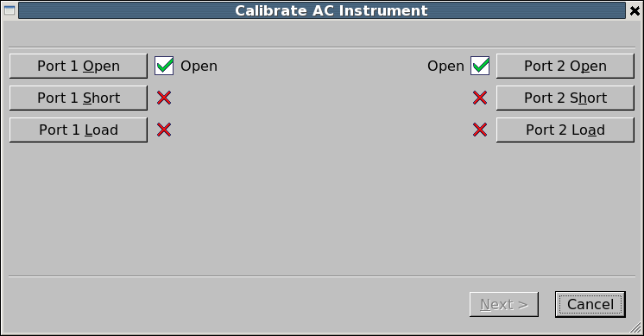Open the window menu icon in title bar

(9, 10)
